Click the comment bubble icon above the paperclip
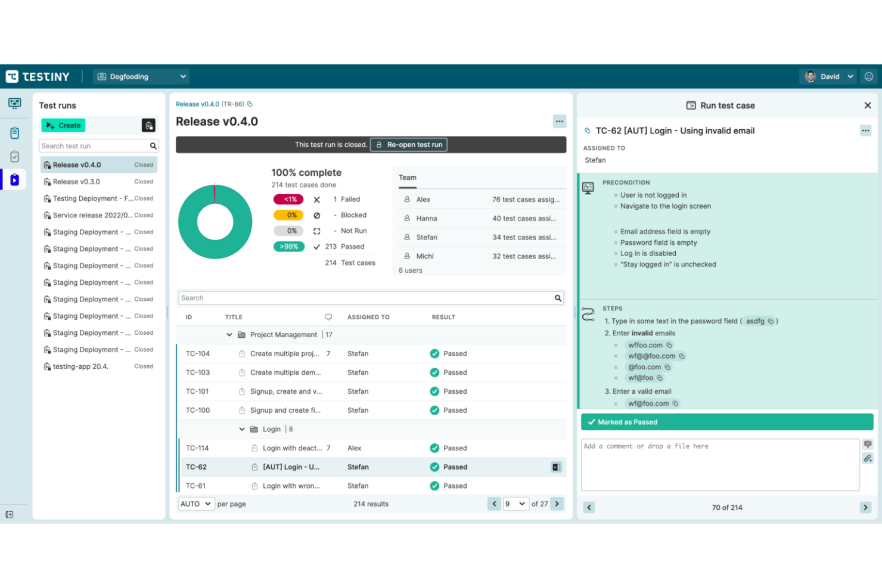This screenshot has width=882, height=588. click(x=868, y=444)
